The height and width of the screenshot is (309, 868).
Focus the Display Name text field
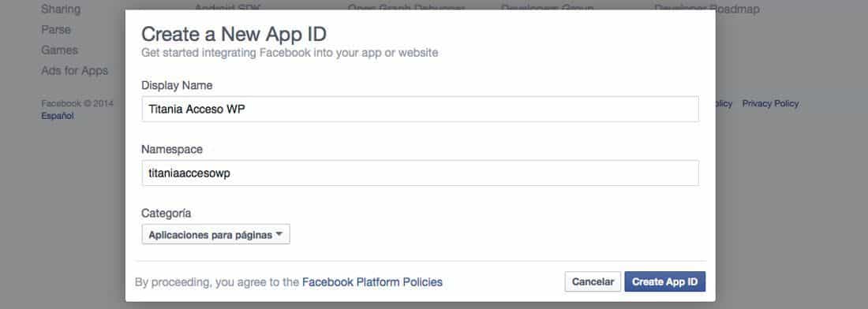[420, 110]
